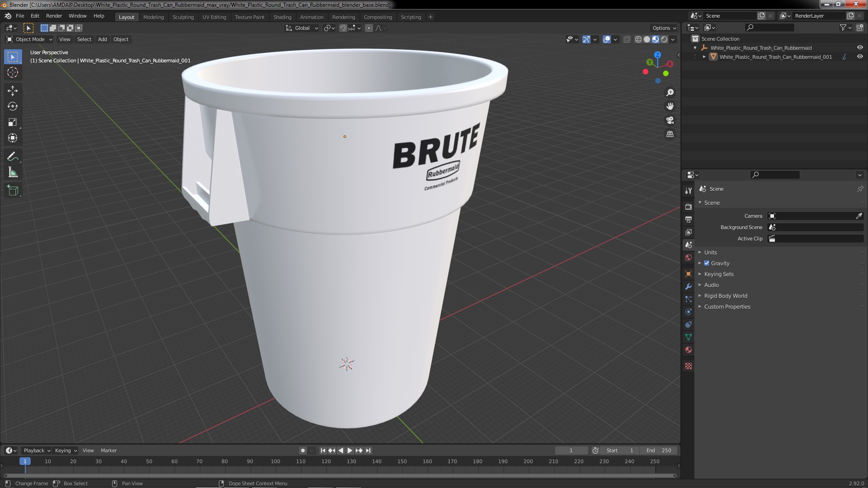Open the File menu
The width and height of the screenshot is (868, 488).
coord(20,16)
